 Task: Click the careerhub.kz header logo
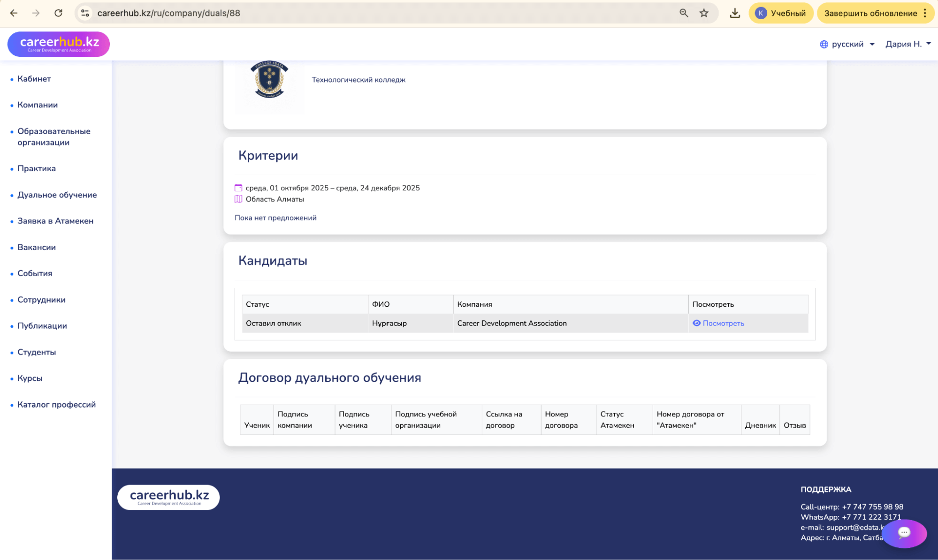point(59,44)
